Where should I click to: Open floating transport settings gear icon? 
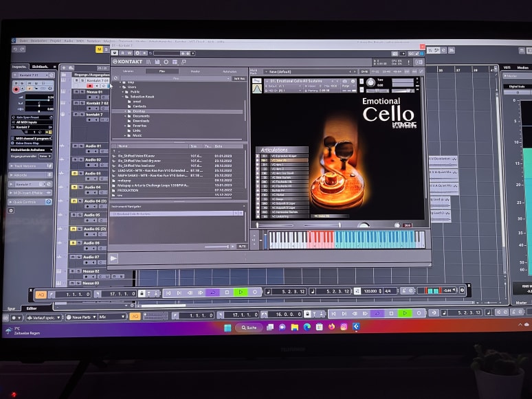(x=462, y=290)
